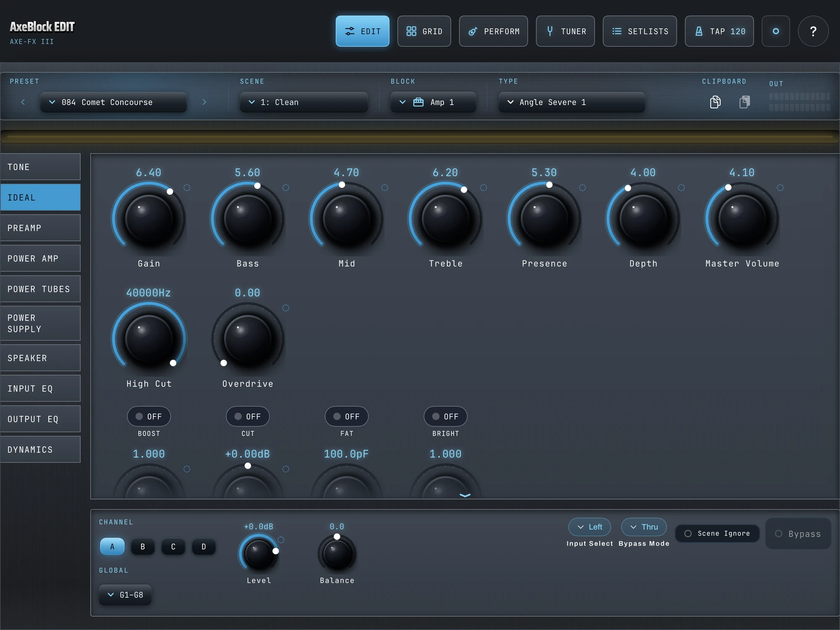
Task: Paste block settings with the clipboard paste icon
Action: 744,102
